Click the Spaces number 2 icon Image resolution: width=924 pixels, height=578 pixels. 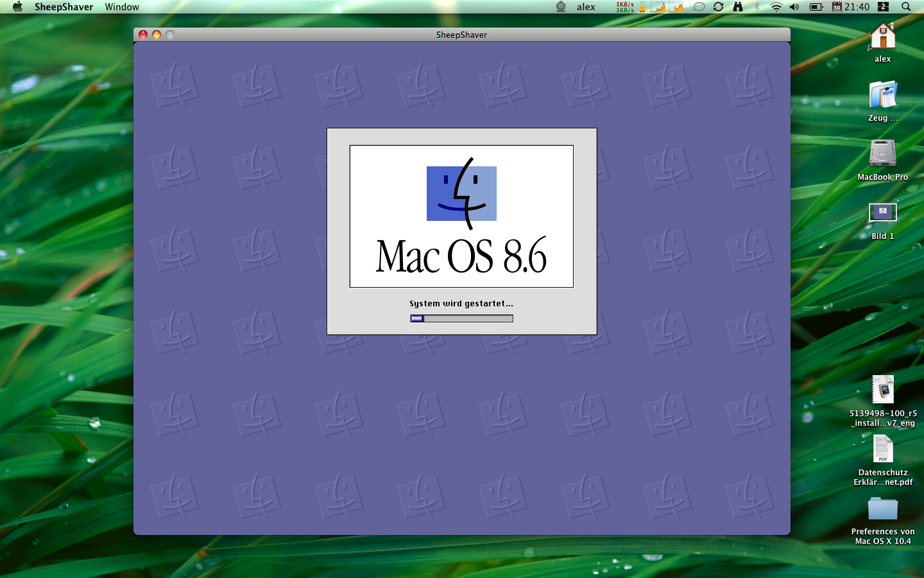click(883, 7)
